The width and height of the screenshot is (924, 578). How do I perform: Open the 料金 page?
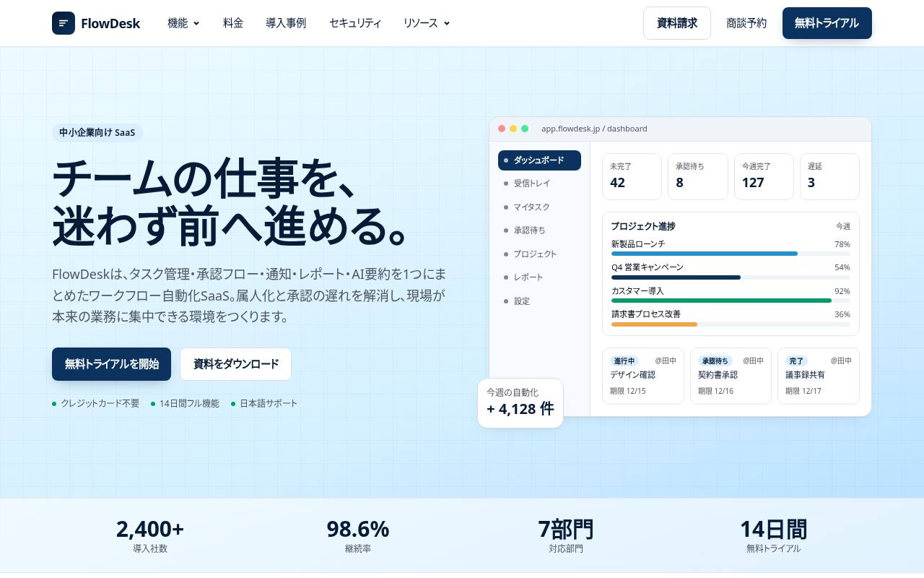233,23
